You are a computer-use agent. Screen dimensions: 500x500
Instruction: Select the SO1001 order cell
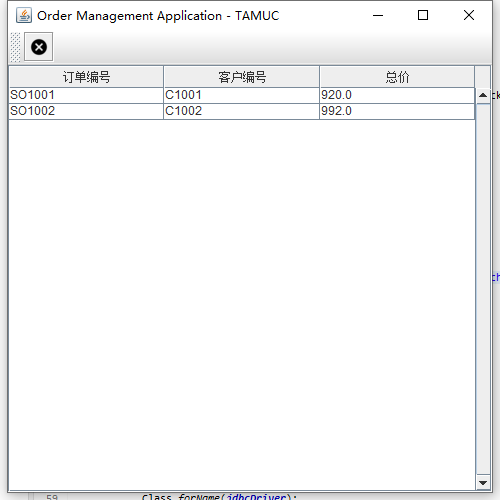pyautogui.click(x=86, y=95)
